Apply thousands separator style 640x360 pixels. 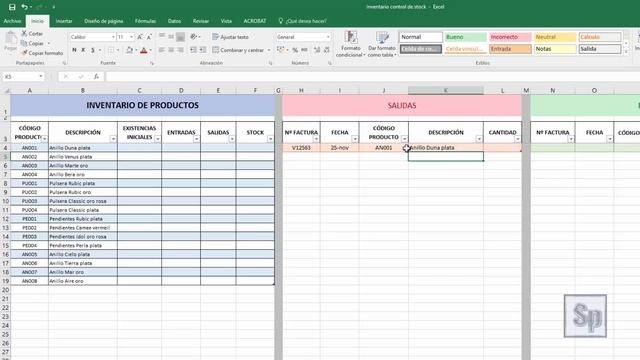(x=304, y=50)
